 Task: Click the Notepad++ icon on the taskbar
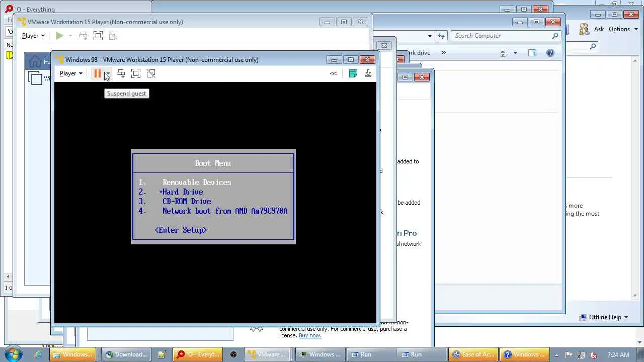162,354
